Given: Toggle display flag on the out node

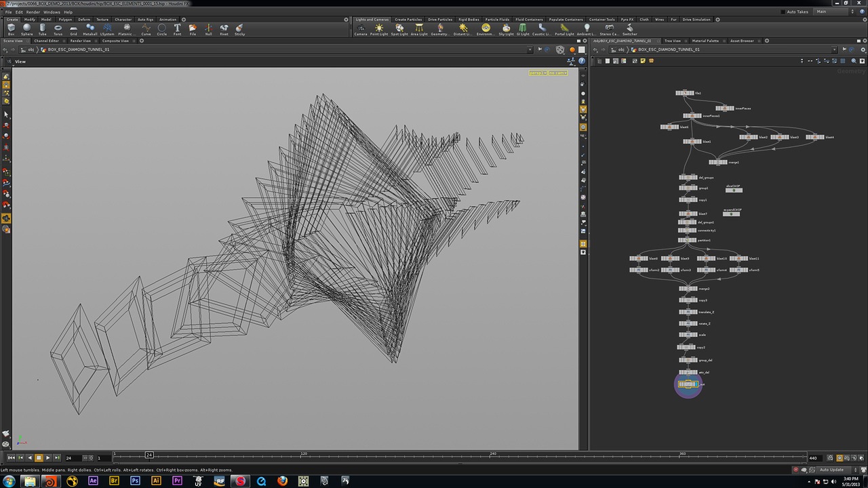Looking at the screenshot, I should pyautogui.click(x=696, y=384).
